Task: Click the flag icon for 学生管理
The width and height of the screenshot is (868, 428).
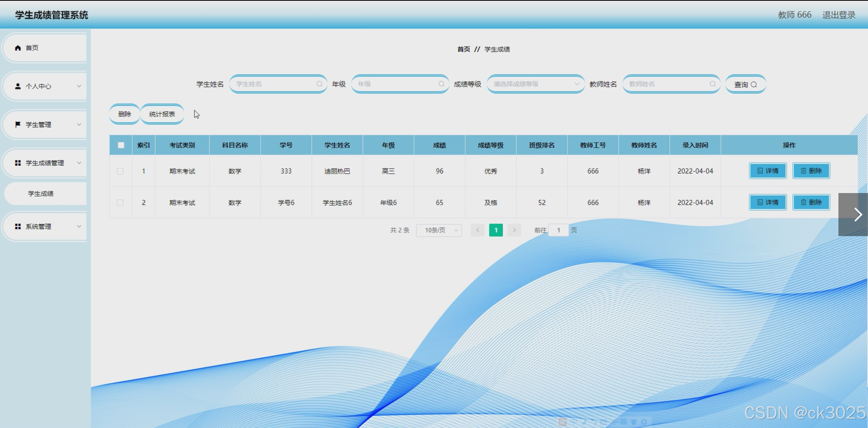Action: [18, 125]
